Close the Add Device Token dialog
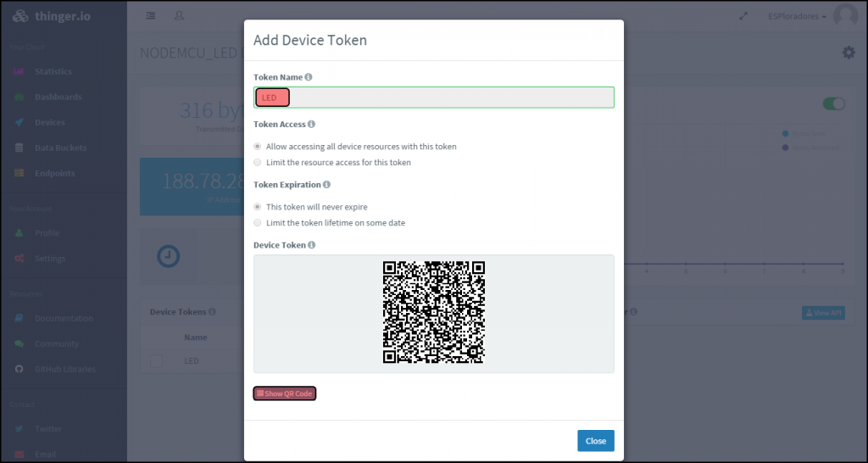 [x=596, y=441]
